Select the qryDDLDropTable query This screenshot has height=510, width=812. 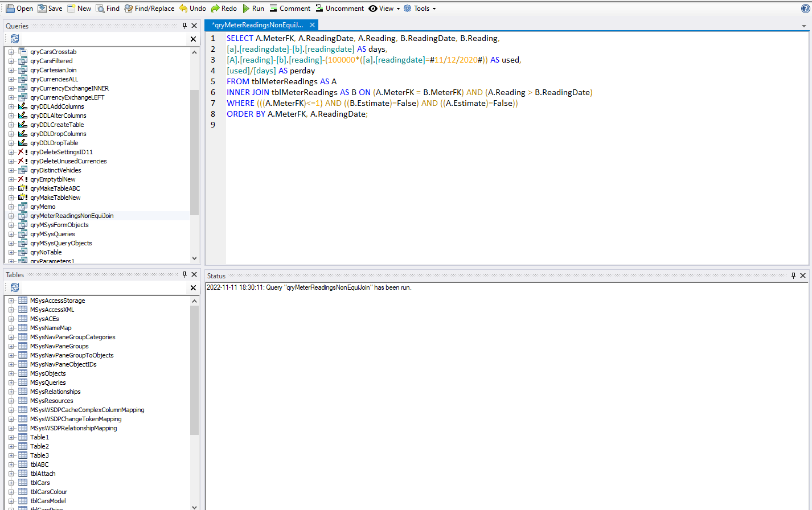pos(54,143)
